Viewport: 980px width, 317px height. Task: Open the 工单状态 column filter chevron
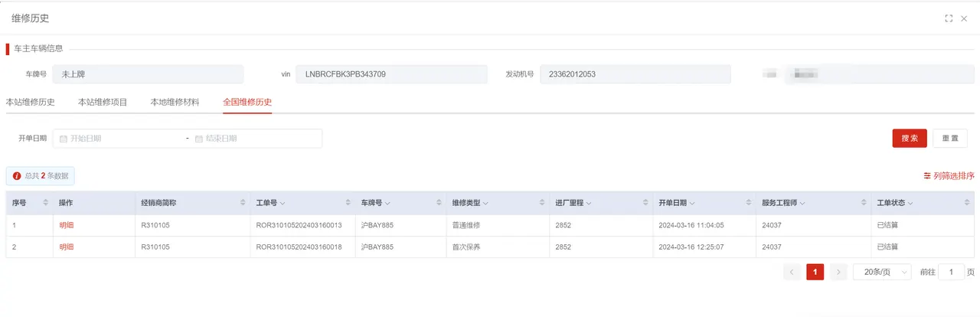[910, 204]
